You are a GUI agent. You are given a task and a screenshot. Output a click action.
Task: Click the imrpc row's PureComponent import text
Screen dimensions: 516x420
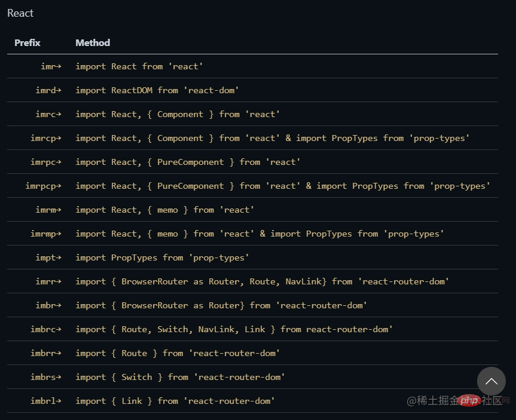coord(188,162)
